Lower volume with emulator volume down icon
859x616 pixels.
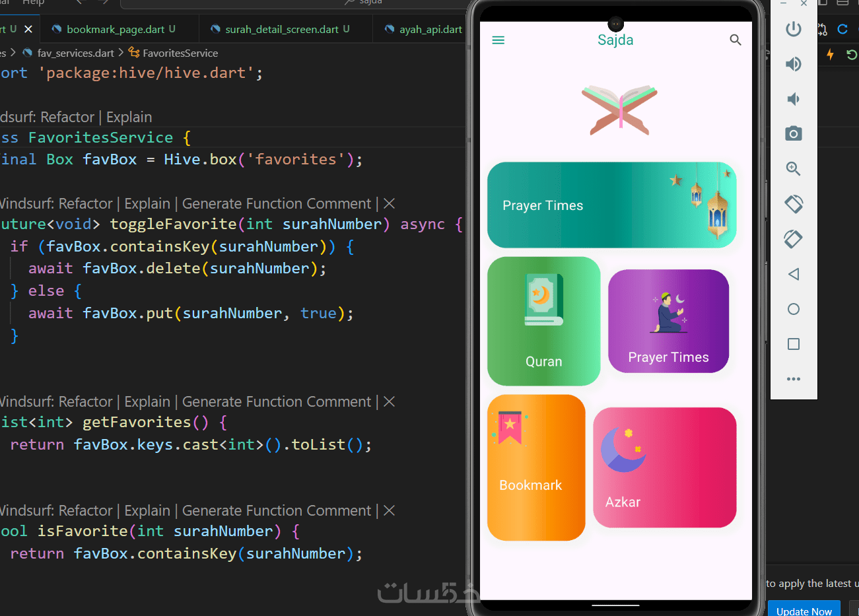(x=793, y=99)
